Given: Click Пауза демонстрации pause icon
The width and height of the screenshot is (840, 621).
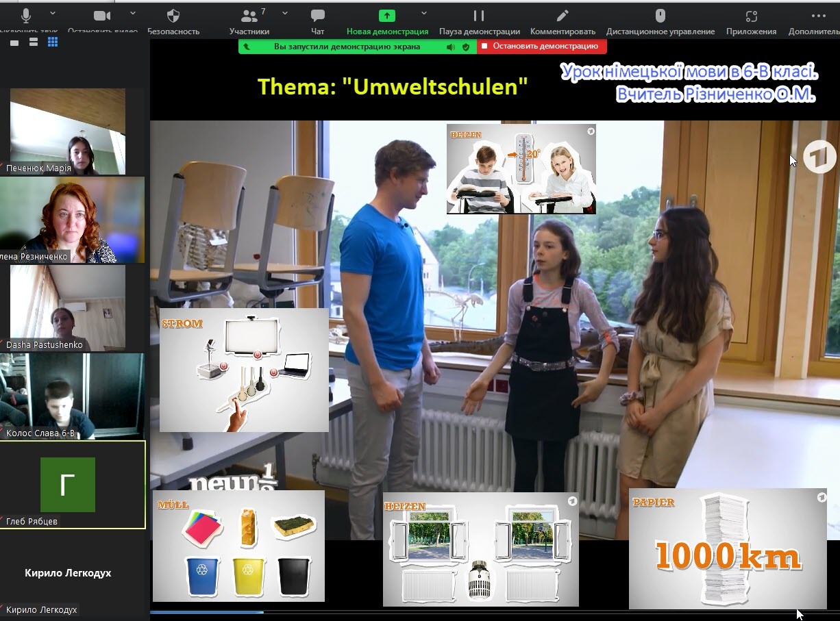Looking at the screenshot, I should tap(479, 16).
